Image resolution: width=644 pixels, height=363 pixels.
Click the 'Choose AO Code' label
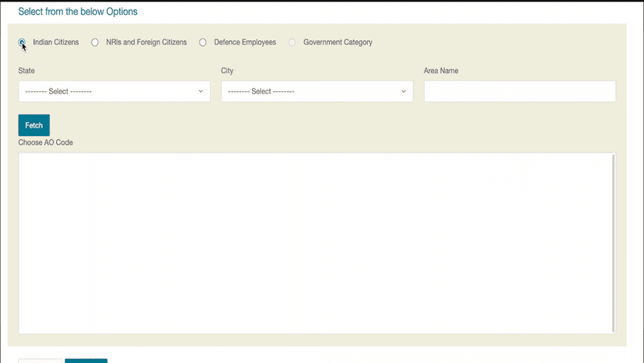(x=46, y=143)
